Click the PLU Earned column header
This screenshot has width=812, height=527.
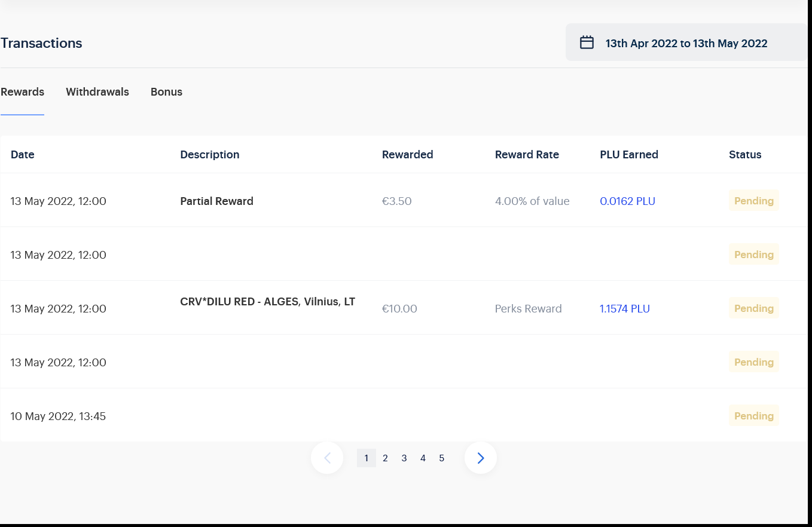[x=628, y=155]
